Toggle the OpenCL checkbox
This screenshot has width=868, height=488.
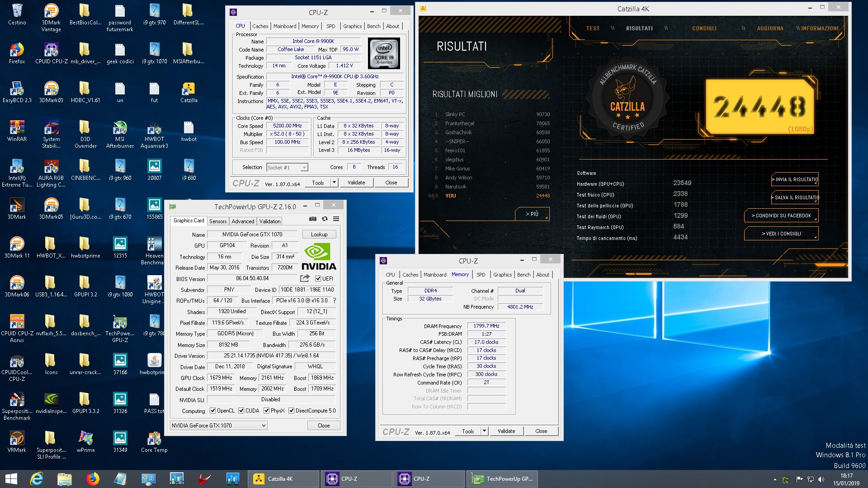tap(212, 411)
